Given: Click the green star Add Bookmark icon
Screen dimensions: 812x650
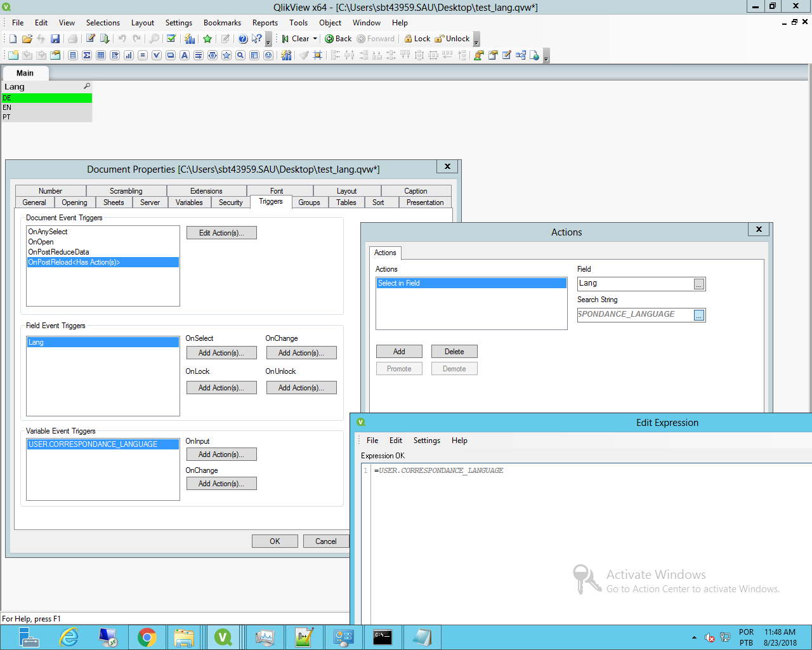Looking at the screenshot, I should 207,39.
